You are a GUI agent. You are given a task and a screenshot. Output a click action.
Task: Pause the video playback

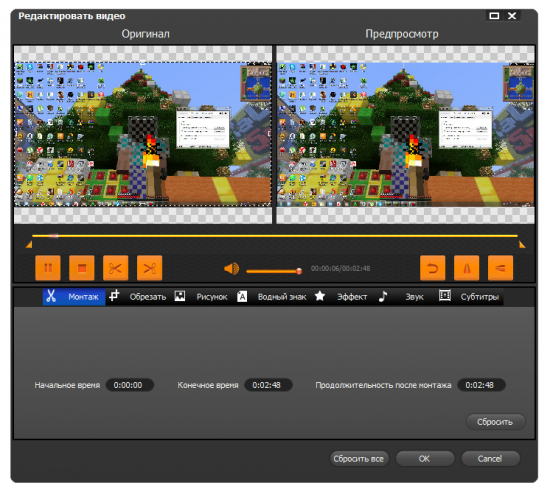(x=48, y=268)
